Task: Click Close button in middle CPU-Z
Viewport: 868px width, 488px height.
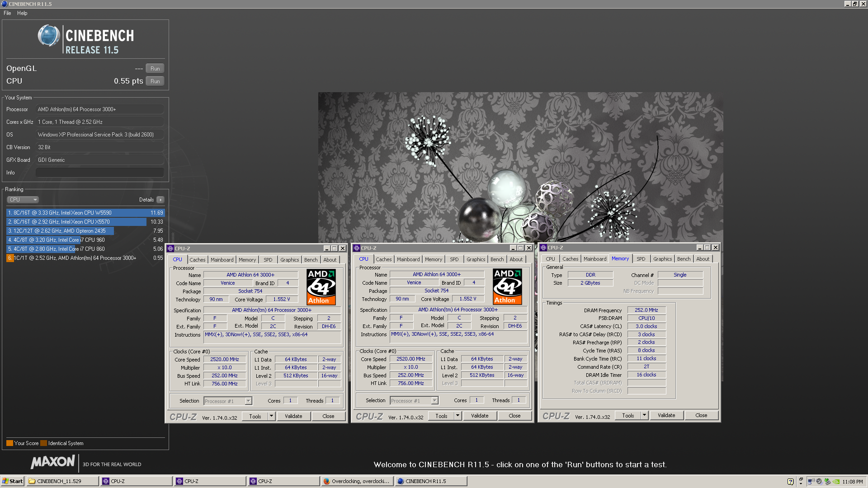Action: click(514, 416)
